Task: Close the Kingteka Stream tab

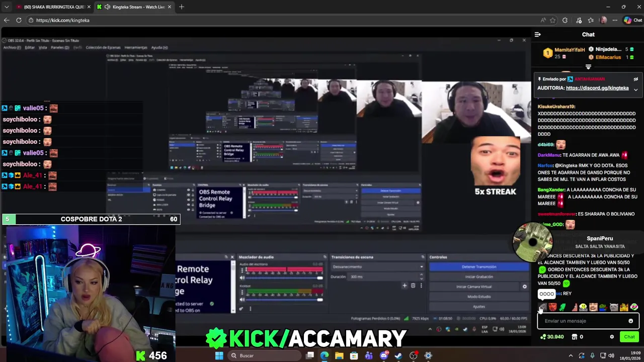Action: pos(169,7)
